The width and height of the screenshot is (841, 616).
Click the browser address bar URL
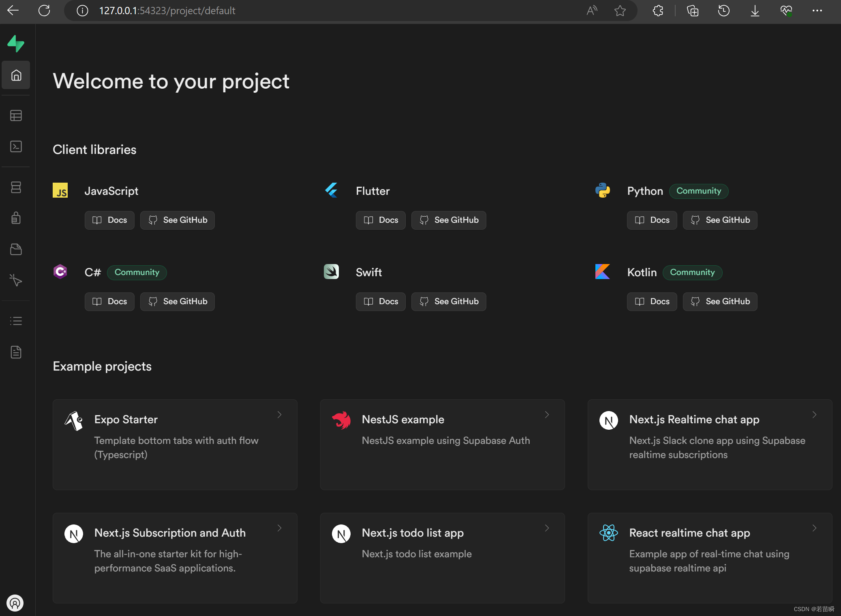coord(167,11)
